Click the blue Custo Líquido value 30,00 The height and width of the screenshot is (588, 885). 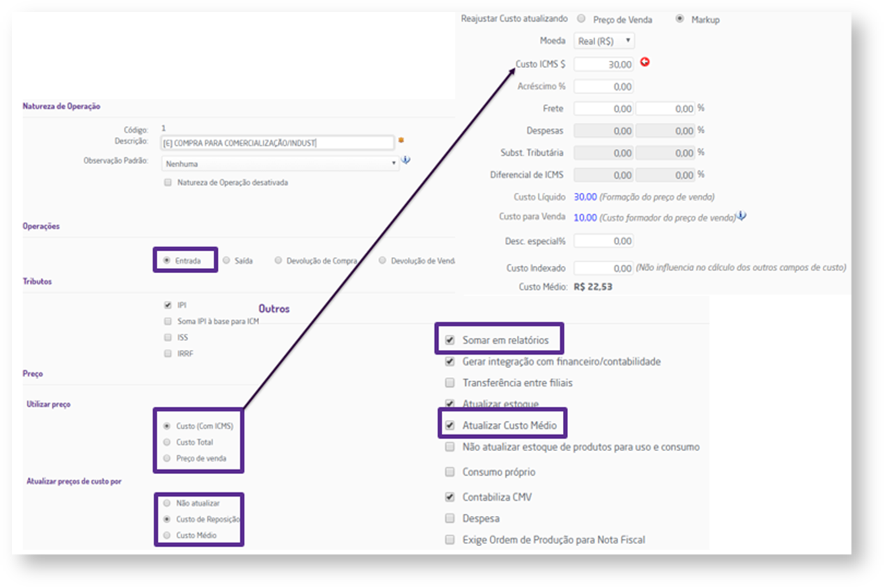click(585, 197)
